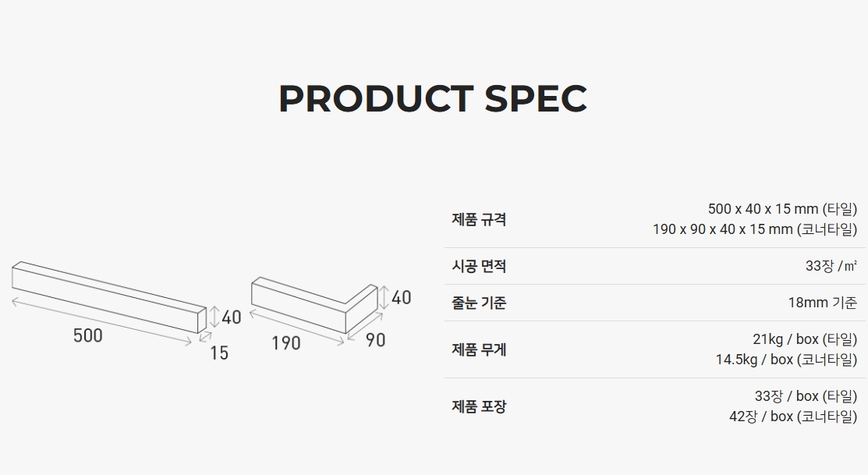Click the 190 corner tile dimension label
868x475 pixels.
coord(286,343)
